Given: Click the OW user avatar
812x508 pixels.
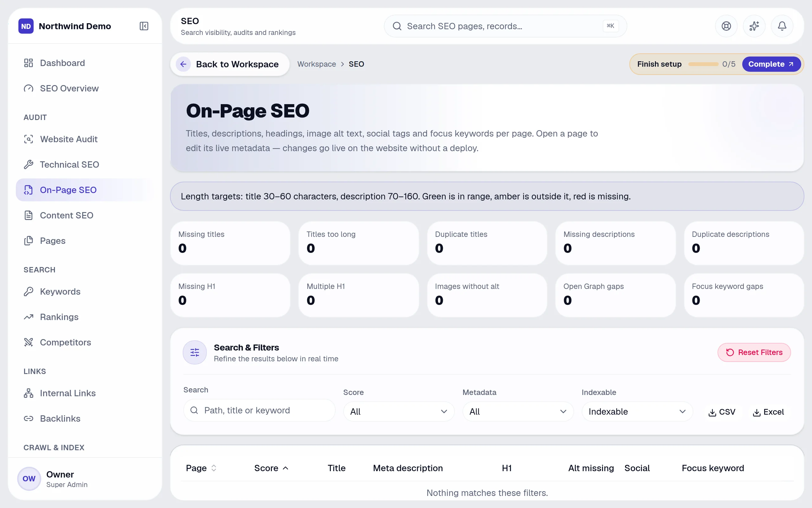Looking at the screenshot, I should (29, 478).
